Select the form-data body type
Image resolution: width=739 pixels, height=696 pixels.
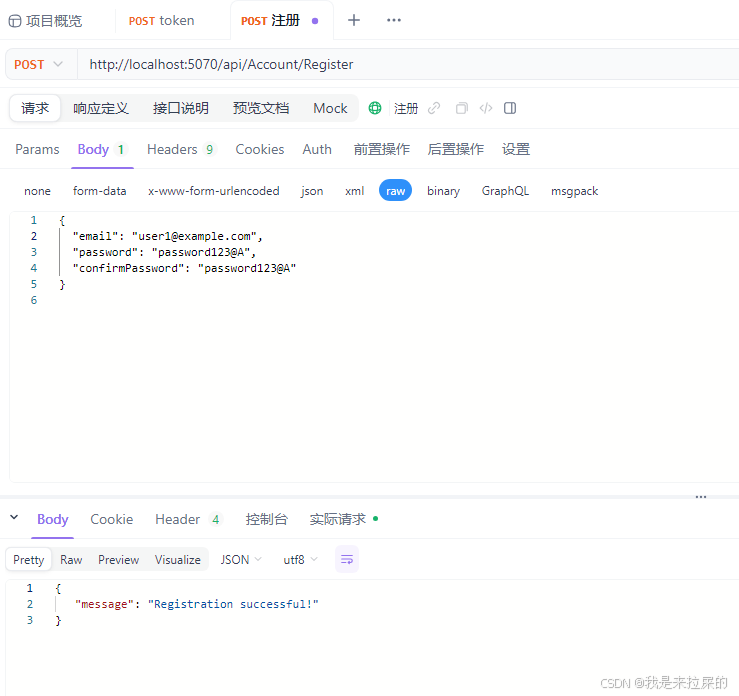click(99, 191)
